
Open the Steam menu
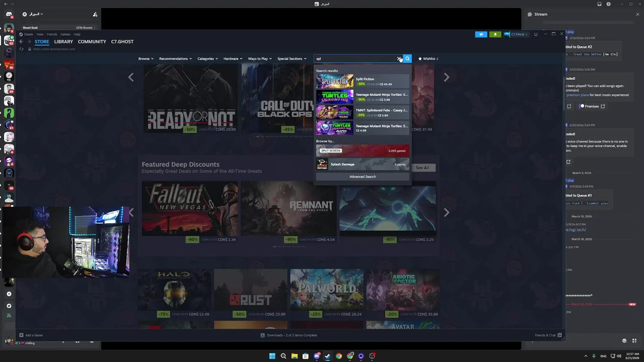[29, 34]
